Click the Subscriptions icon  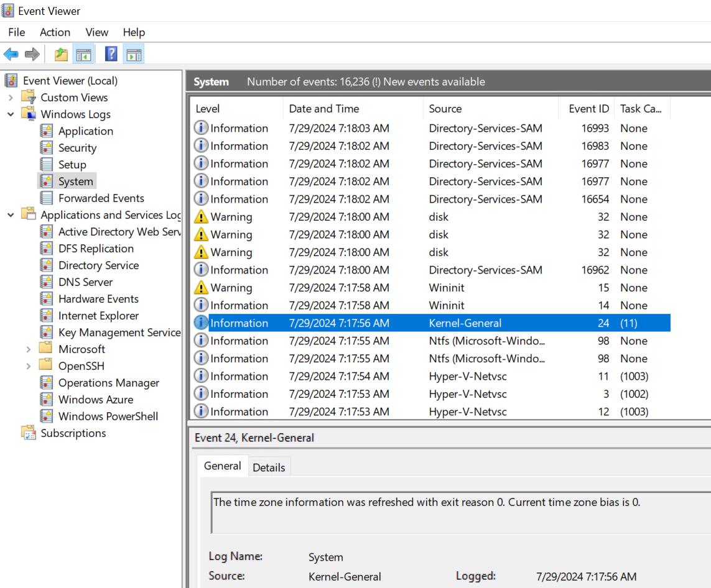point(29,433)
